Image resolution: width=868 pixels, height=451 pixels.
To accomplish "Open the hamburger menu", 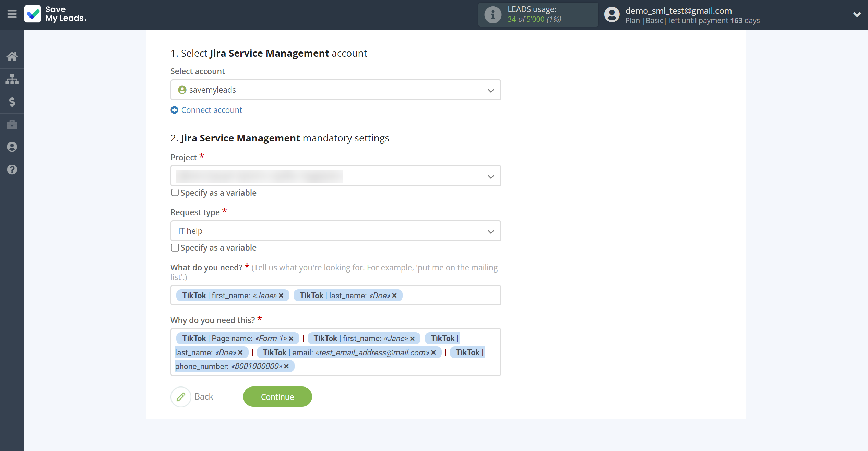I will click(x=12, y=14).
